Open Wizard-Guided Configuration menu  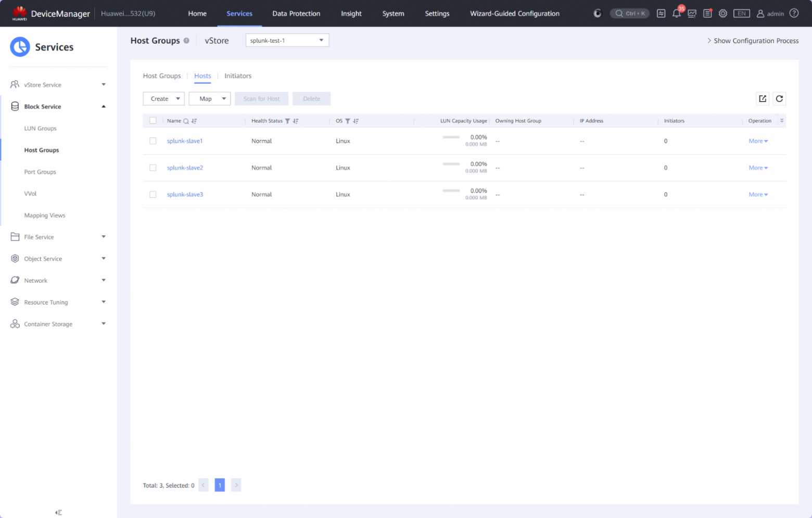point(515,14)
